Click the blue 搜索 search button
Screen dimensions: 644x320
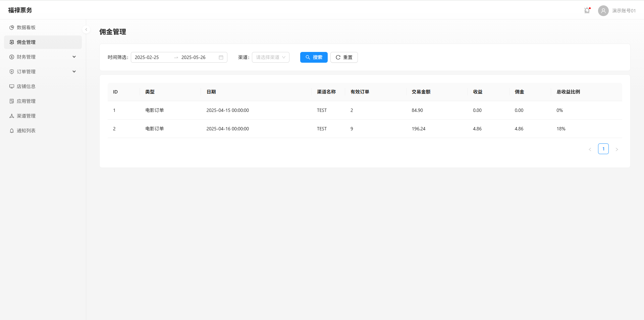pos(314,57)
